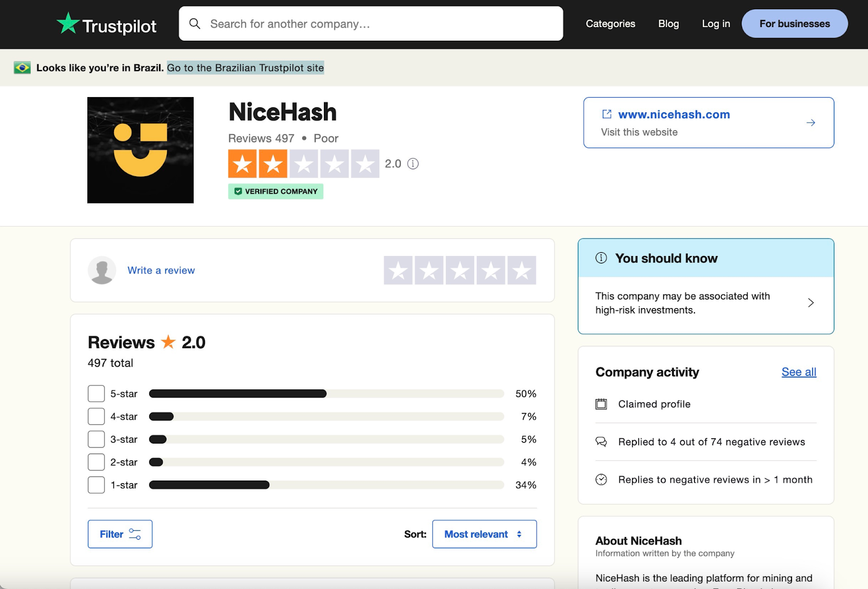Click the info icon in You should know
Image resolution: width=868 pixels, height=589 pixels.
601,258
